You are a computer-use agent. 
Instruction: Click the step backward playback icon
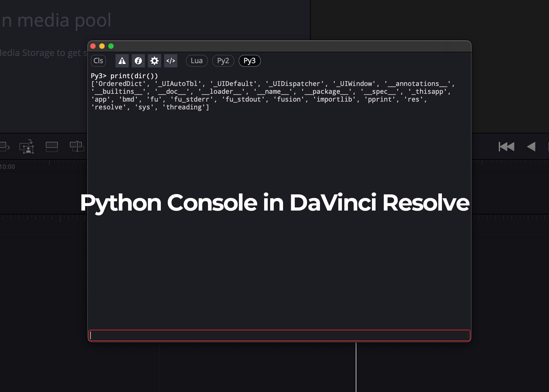click(531, 146)
